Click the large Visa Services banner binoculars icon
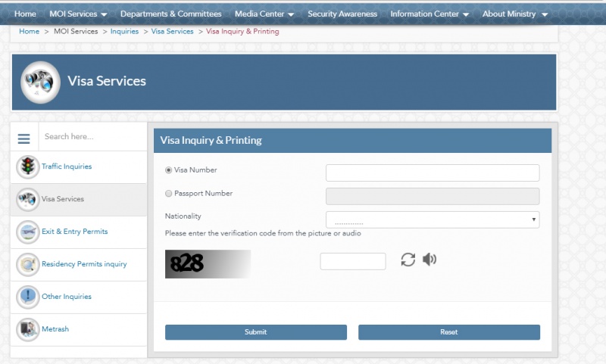The image size is (606, 364). 40,82
